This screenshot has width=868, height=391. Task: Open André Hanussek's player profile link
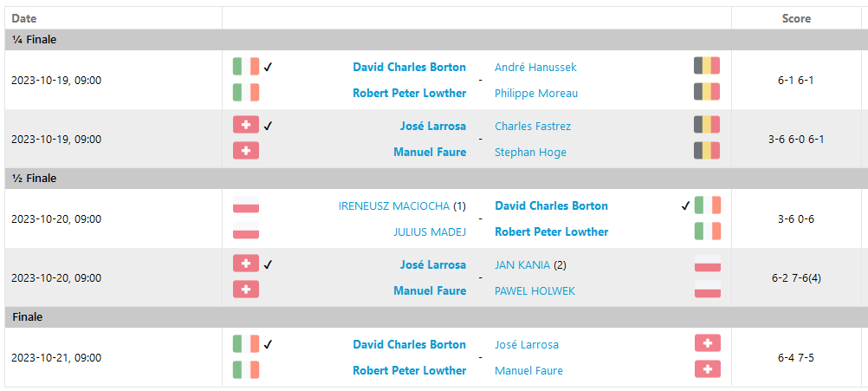(535, 67)
